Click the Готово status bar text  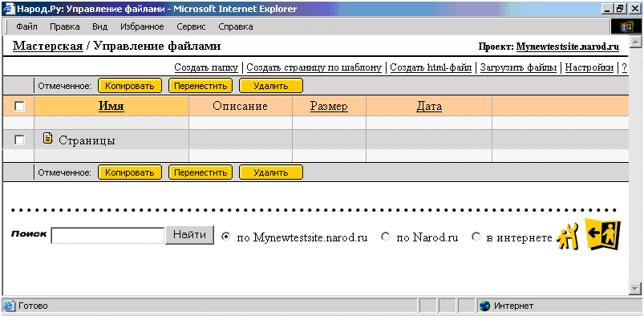(x=33, y=306)
